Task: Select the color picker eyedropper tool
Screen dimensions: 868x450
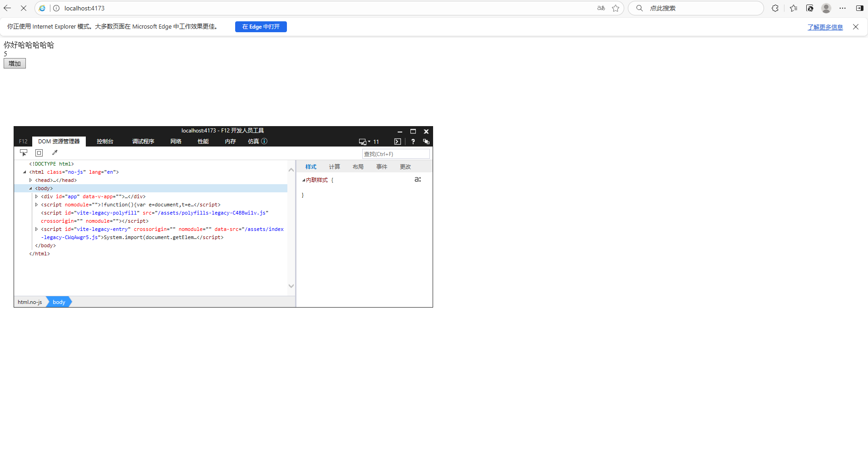Action: (55, 153)
